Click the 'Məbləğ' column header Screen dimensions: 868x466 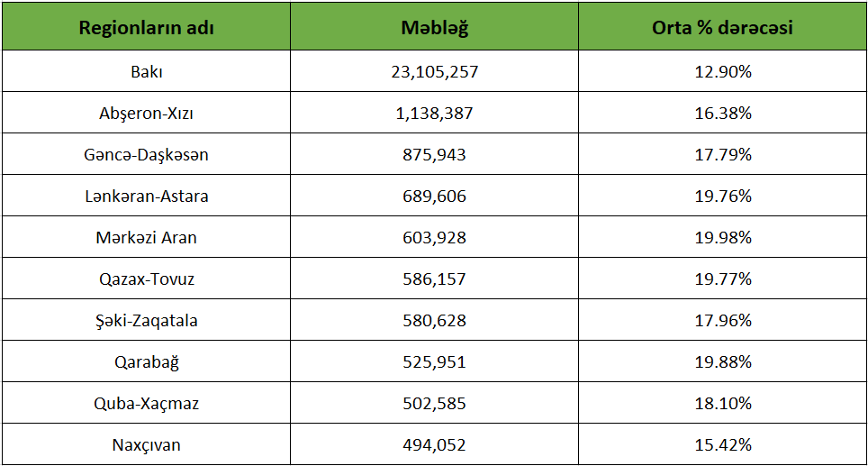tap(434, 27)
